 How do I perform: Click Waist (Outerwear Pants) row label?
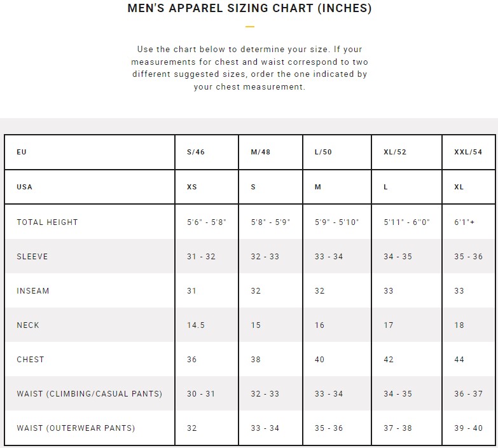pyautogui.click(x=76, y=428)
